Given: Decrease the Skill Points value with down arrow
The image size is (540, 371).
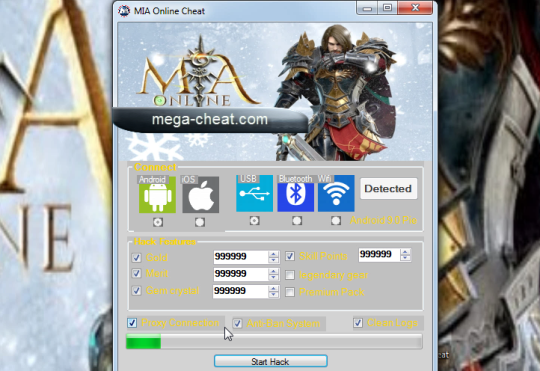Looking at the screenshot, I should [x=405, y=258].
